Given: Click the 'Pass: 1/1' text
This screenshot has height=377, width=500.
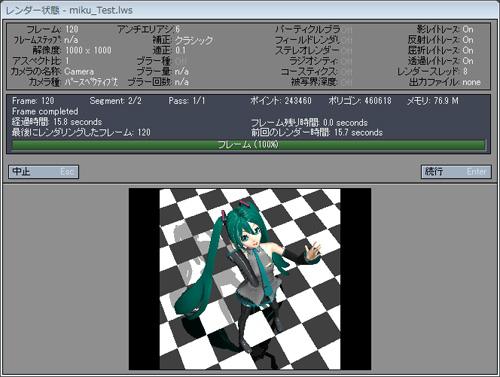Looking at the screenshot, I should [x=187, y=101].
